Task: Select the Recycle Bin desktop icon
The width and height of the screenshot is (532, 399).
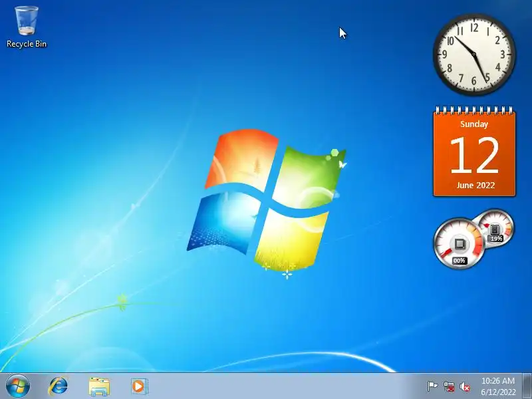Action: [27, 27]
